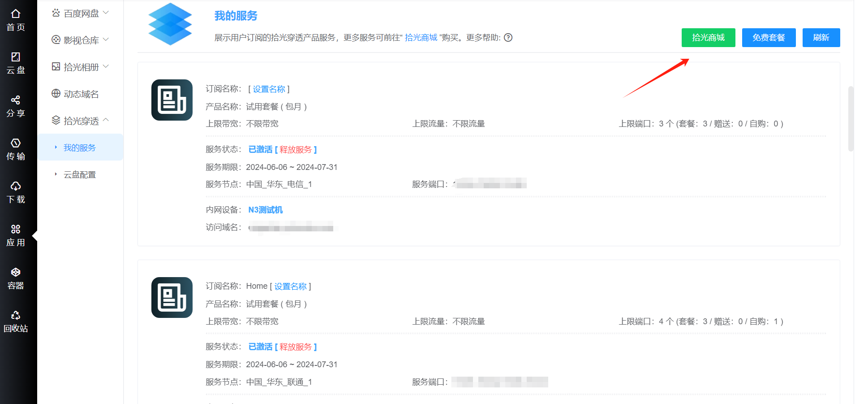Click the 动态域名 globe icon
Screen dimensions: 868x404
[x=56, y=94]
